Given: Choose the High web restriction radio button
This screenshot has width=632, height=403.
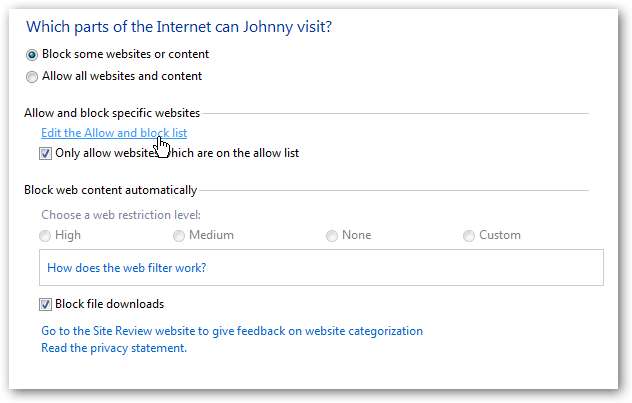Looking at the screenshot, I should pyautogui.click(x=46, y=236).
